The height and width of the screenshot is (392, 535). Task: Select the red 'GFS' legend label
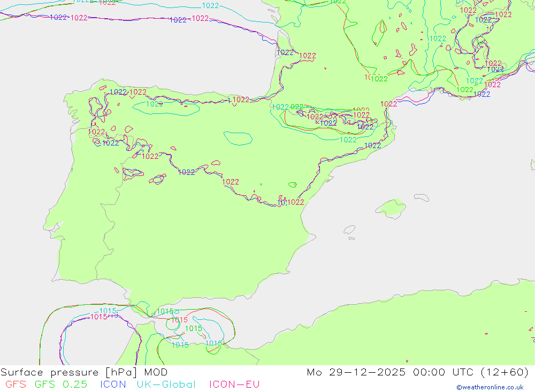point(16,385)
